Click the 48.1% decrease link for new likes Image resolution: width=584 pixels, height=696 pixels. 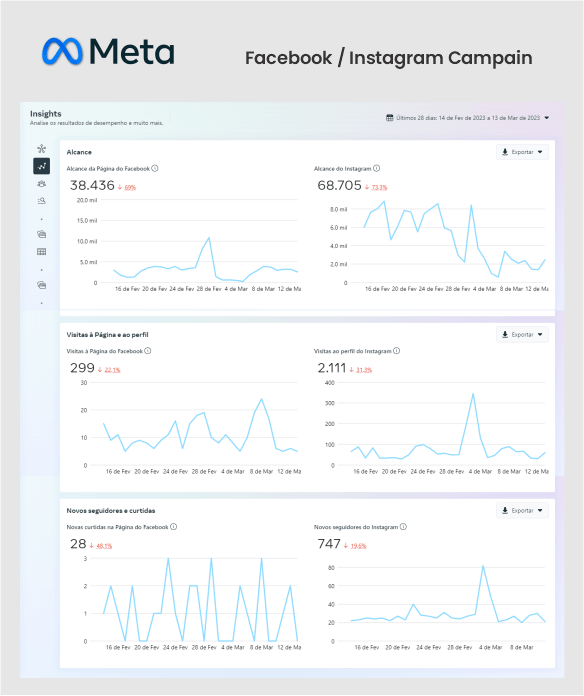[x=104, y=546]
